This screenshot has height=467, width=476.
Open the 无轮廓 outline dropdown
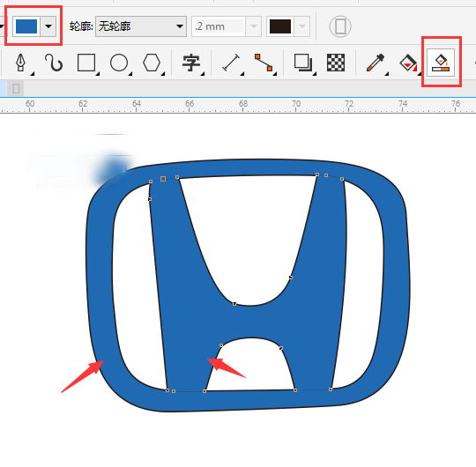point(141,26)
